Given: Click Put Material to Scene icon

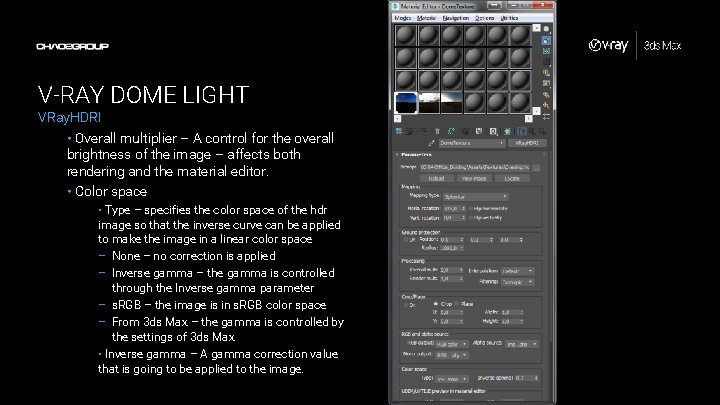Looking at the screenshot, I should point(409,132).
